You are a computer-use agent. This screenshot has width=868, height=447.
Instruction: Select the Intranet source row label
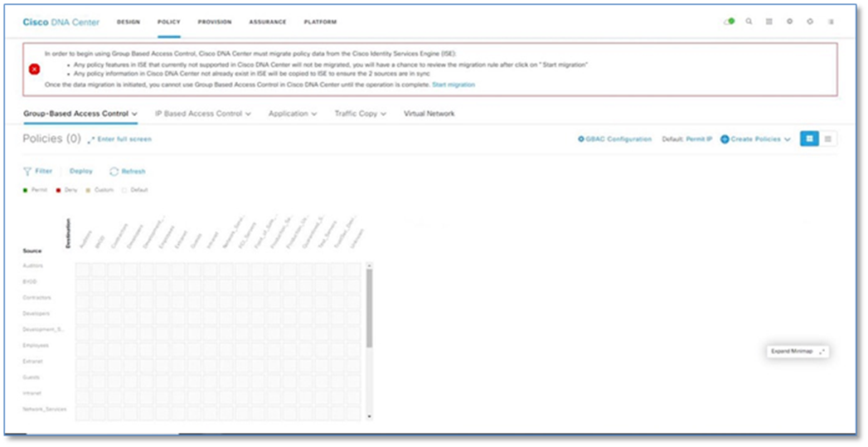point(32,393)
